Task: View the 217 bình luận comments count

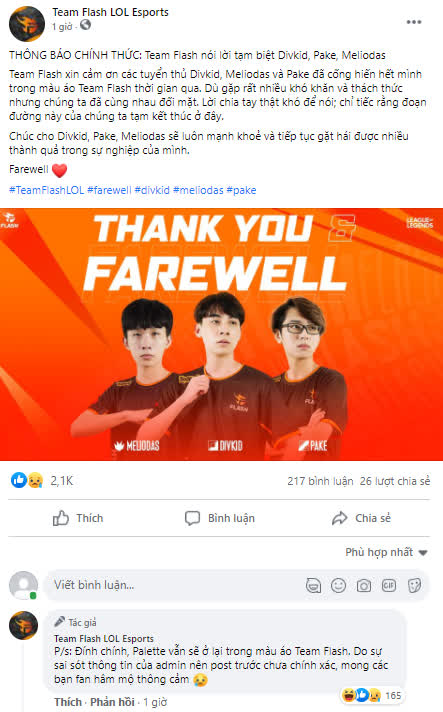Action: [320, 481]
